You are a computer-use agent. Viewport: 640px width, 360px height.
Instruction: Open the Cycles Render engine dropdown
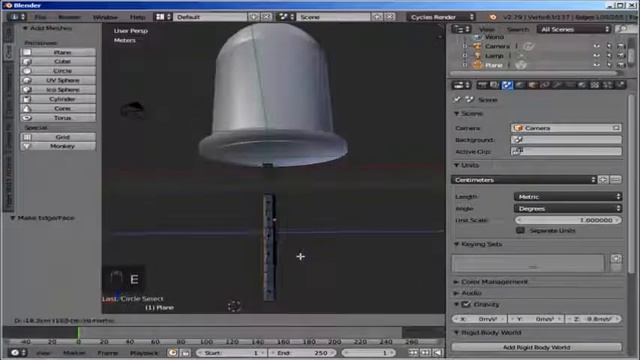point(442,17)
